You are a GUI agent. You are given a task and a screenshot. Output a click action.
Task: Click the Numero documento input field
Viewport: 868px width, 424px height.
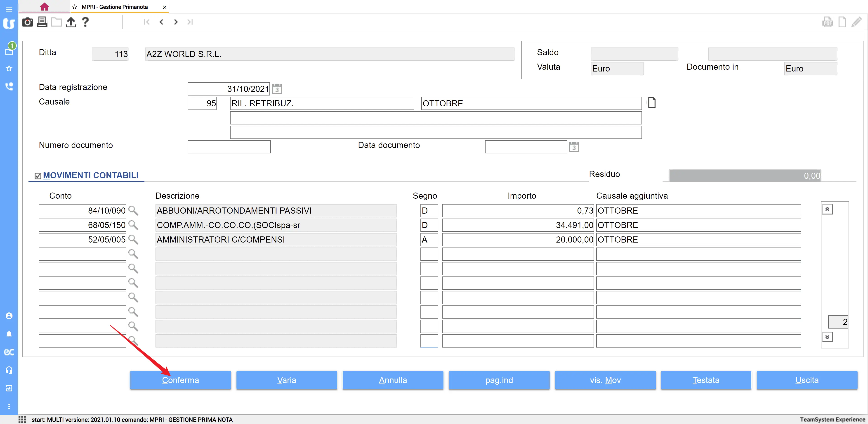(229, 147)
